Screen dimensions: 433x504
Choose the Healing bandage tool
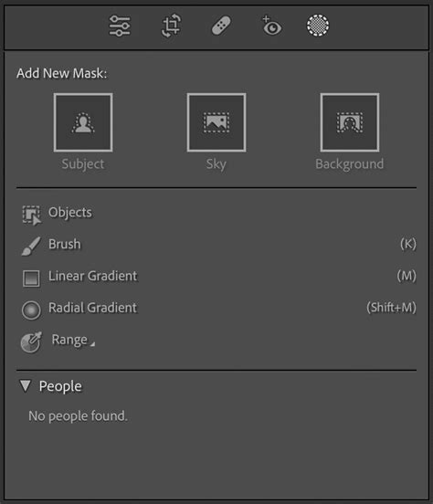click(221, 26)
